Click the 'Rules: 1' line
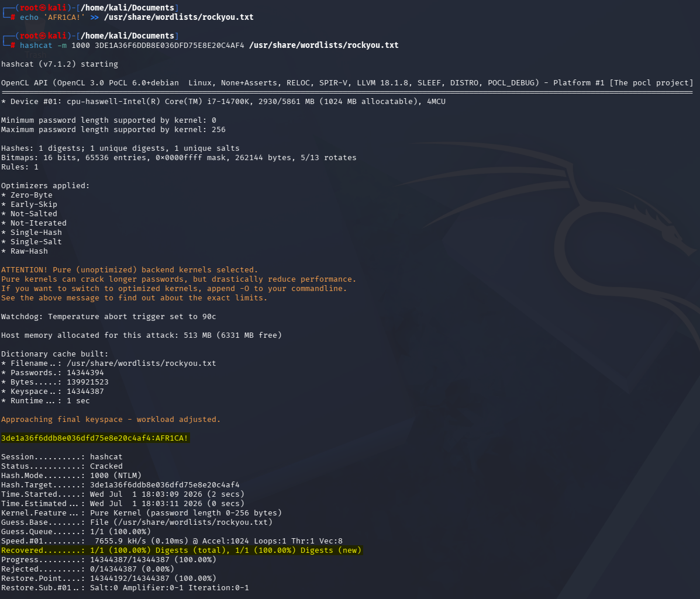The width and height of the screenshot is (700, 599). point(20,167)
